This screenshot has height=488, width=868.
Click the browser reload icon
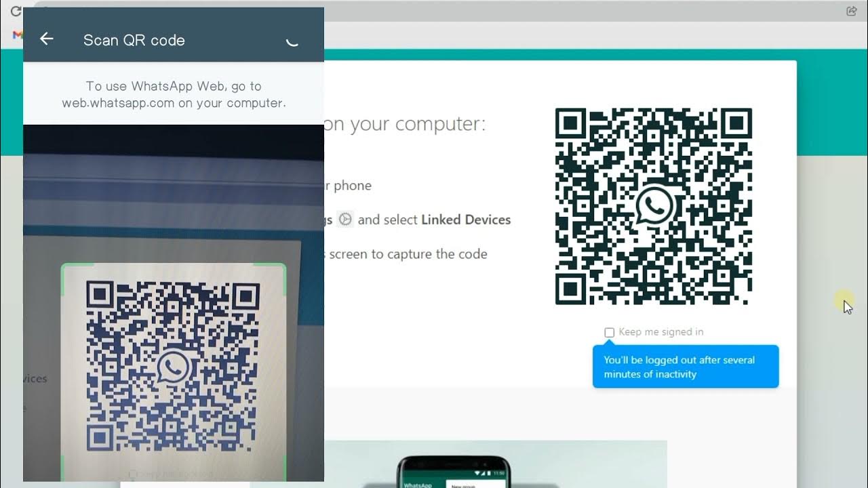click(16, 12)
